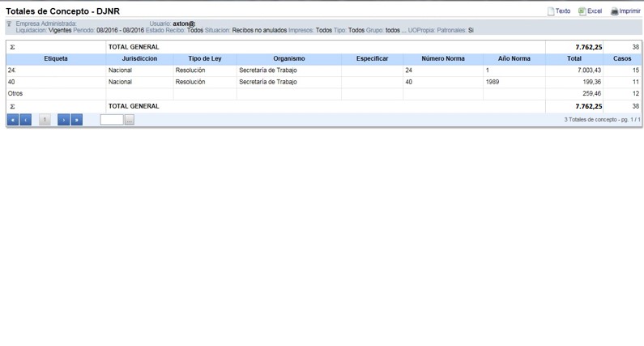Sort by Organismo column header
The width and height of the screenshot is (644, 346).
(288, 59)
